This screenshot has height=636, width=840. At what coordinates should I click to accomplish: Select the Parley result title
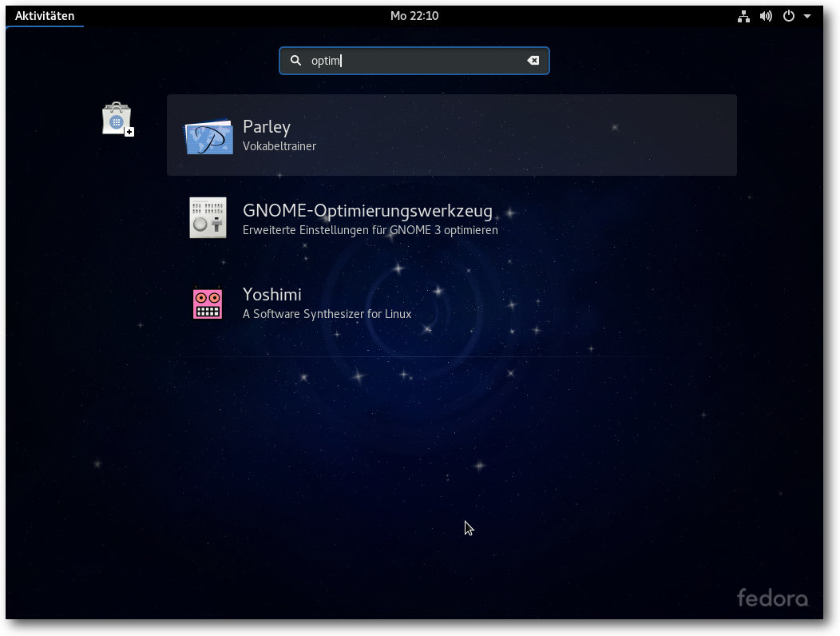(266, 127)
